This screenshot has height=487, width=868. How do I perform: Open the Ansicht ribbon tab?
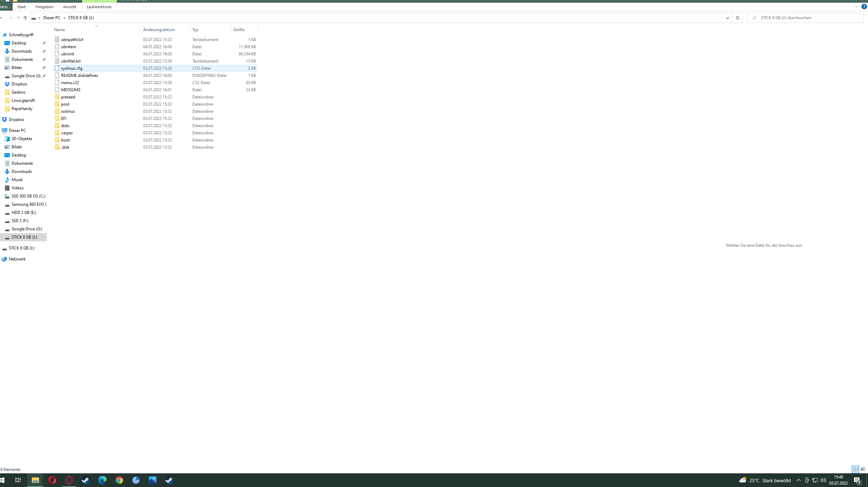(69, 7)
